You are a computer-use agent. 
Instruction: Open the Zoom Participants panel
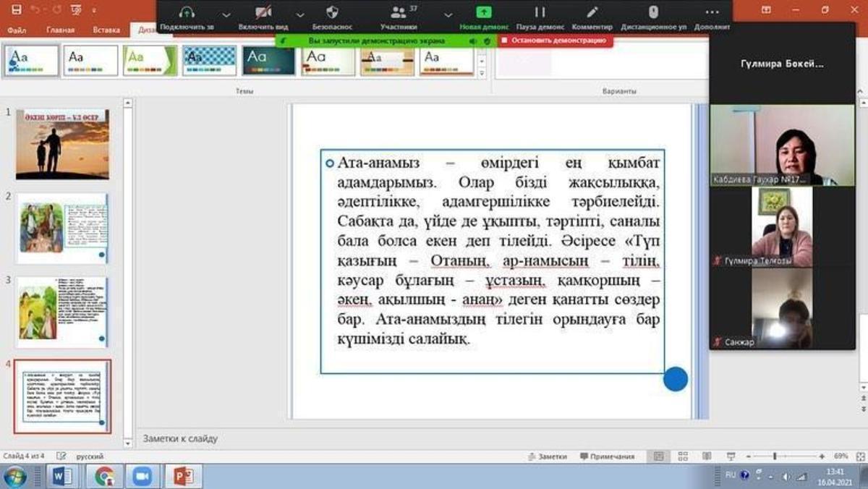coord(399,13)
